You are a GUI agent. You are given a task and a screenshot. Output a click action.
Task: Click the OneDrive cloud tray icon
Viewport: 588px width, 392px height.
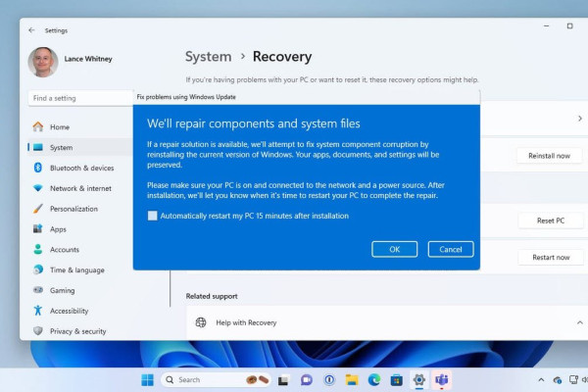[x=558, y=380]
